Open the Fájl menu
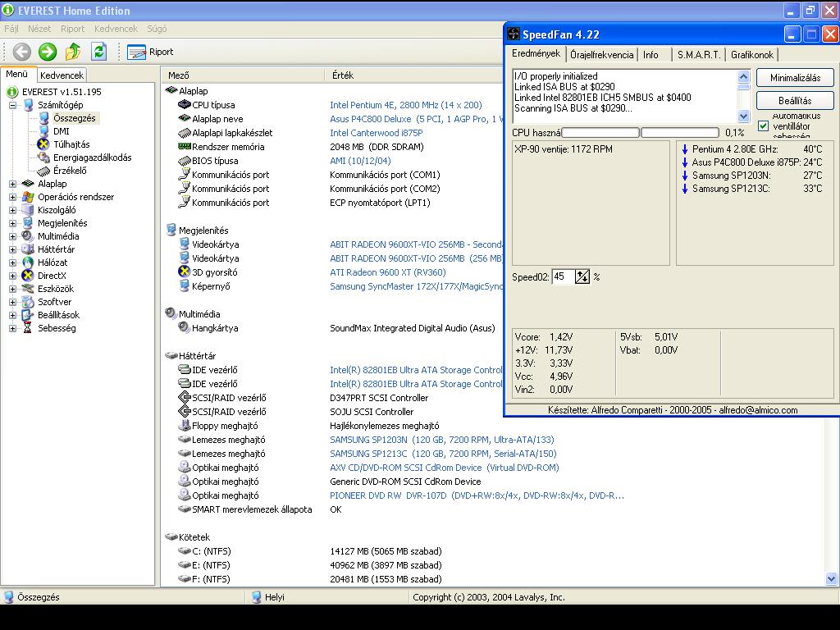 coord(11,29)
